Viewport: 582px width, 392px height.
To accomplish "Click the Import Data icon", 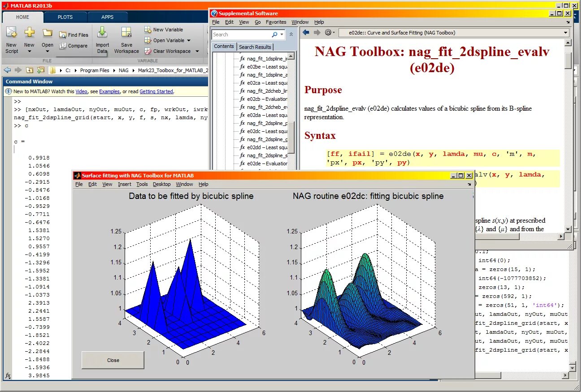I will click(102, 32).
